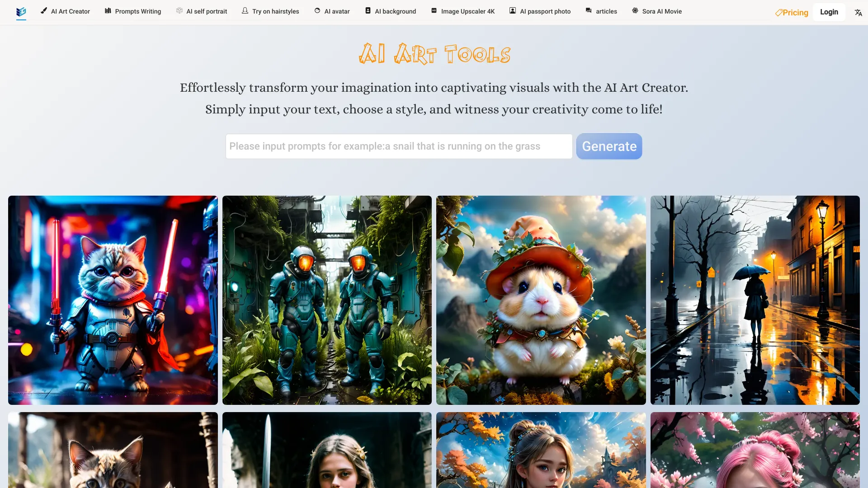This screenshot has width=868, height=488.
Task: Select the Sora AI Movie tab
Action: 657,12
